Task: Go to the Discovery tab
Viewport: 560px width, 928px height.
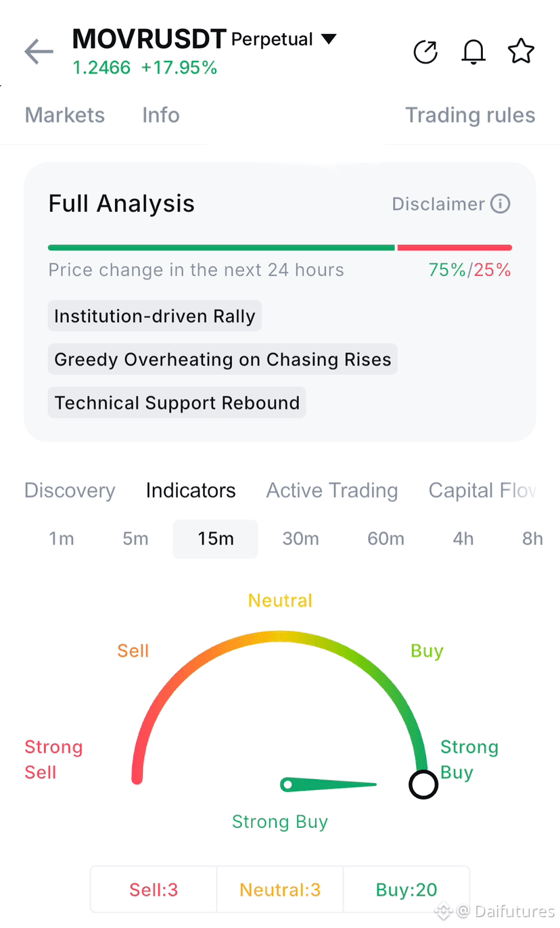Action: 70,490
